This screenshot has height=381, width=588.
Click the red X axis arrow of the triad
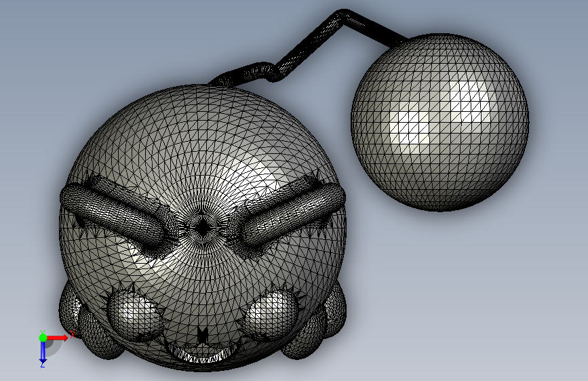57,338
